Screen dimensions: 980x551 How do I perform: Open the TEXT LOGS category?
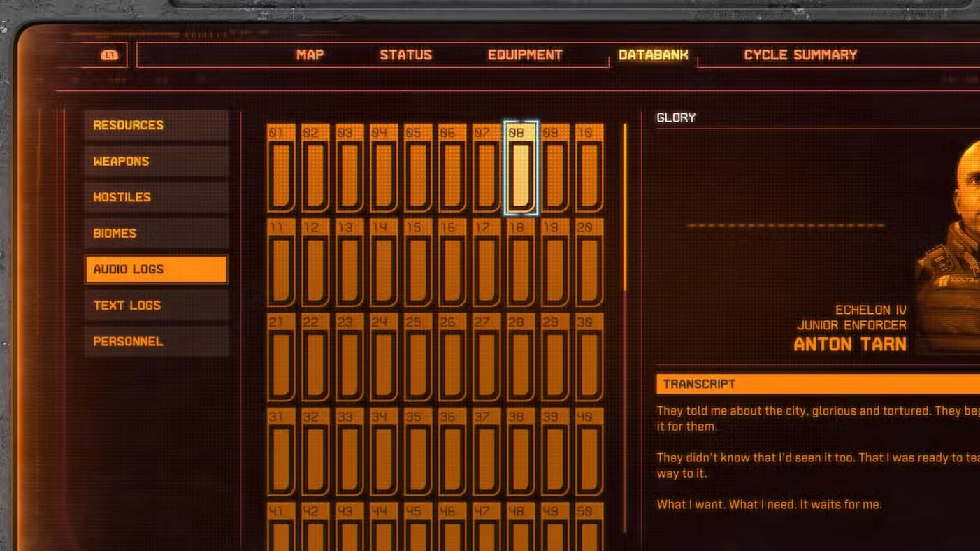(157, 306)
